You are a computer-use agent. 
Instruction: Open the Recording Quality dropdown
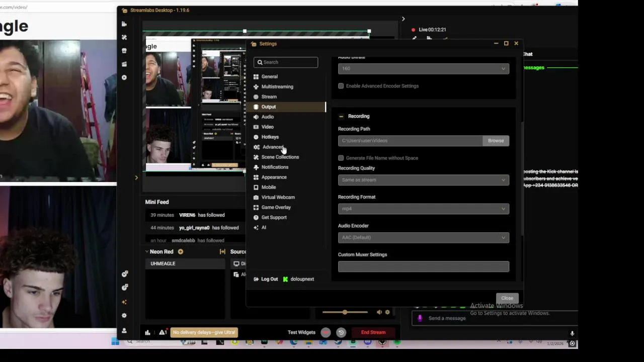pyautogui.click(x=424, y=180)
